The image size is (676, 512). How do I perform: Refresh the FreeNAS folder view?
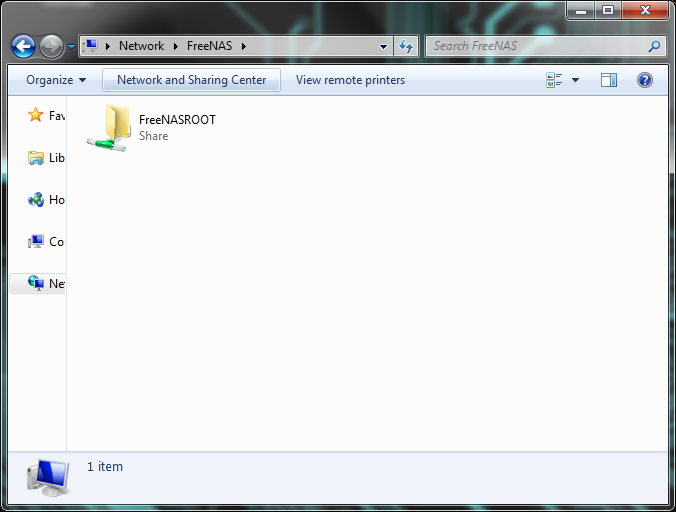pos(406,46)
